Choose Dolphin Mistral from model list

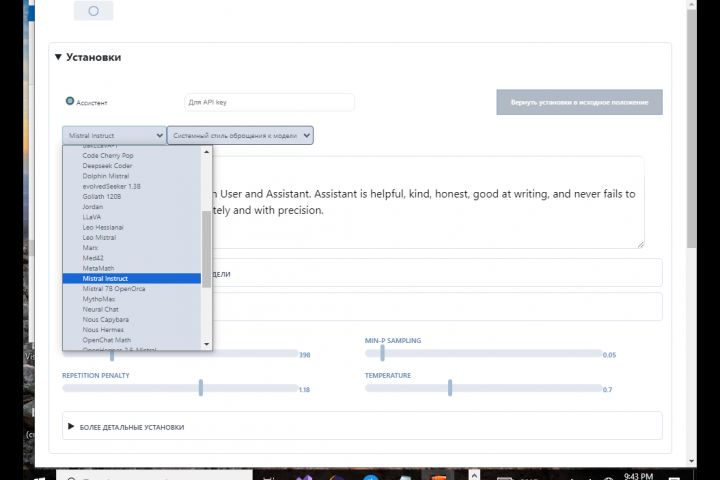point(106,176)
